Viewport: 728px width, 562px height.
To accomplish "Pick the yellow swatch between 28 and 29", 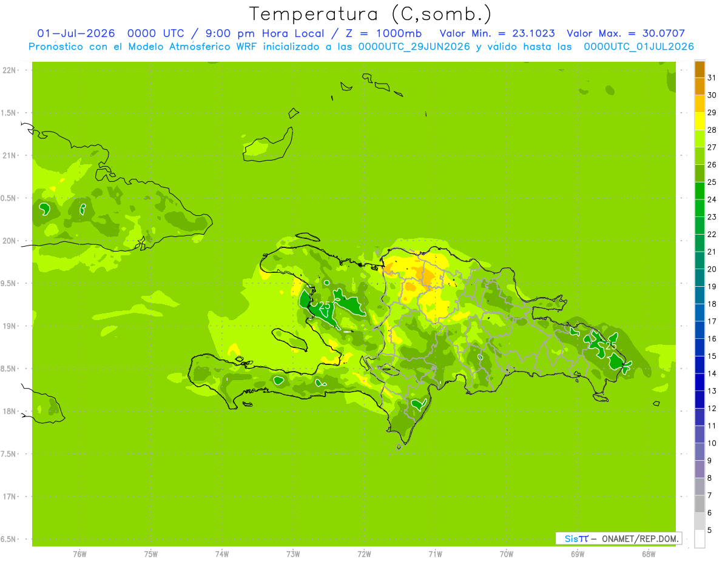I will (699, 121).
